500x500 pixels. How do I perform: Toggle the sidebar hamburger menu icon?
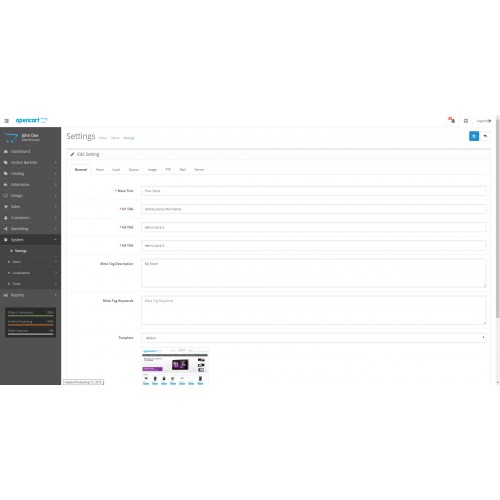[6, 121]
